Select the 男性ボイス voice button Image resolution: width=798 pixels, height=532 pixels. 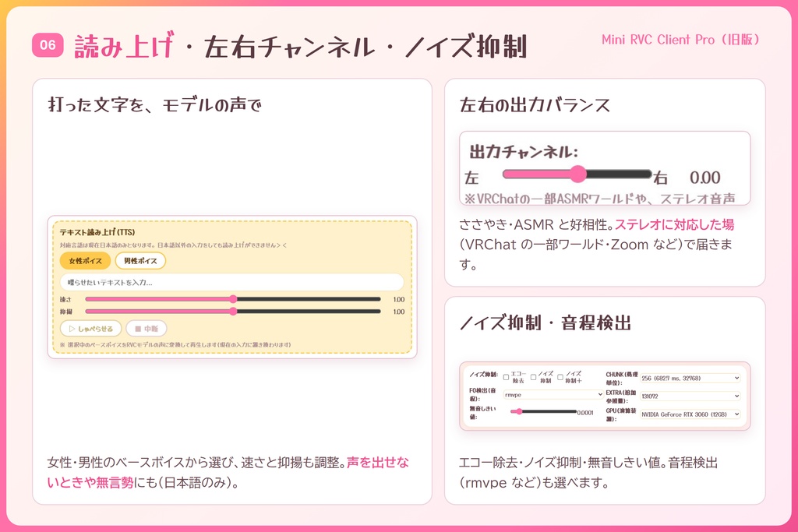pyautogui.click(x=140, y=261)
